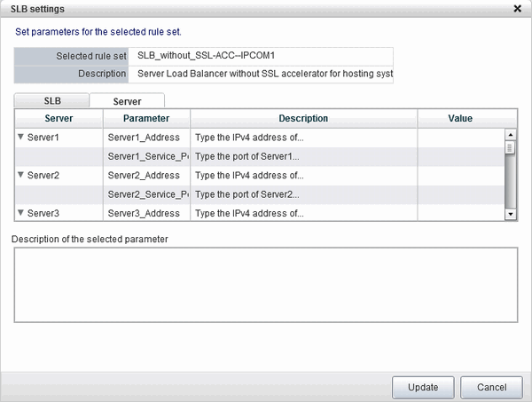Click scrollbar up arrow in parameter table
This screenshot has width=532, height=402.
point(510,135)
